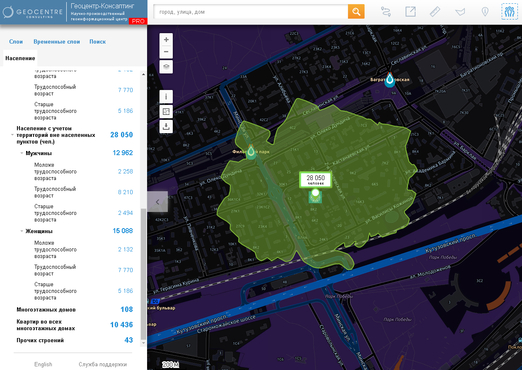Select the location pin marker tool
The image size is (522, 370).
(485, 12)
